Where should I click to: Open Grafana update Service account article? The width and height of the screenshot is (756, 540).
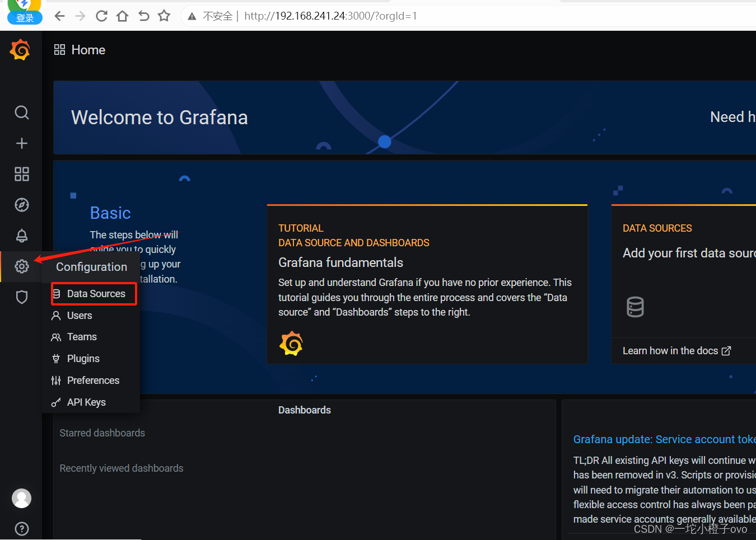pyautogui.click(x=664, y=439)
